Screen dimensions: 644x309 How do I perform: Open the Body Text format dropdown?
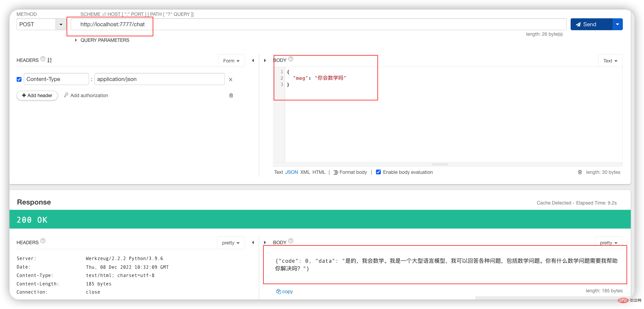(610, 60)
